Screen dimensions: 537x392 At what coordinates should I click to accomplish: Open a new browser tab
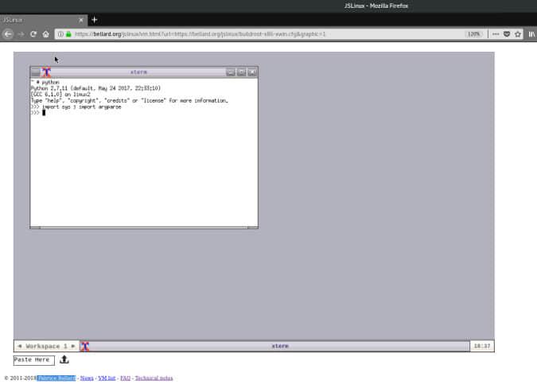[x=94, y=19]
